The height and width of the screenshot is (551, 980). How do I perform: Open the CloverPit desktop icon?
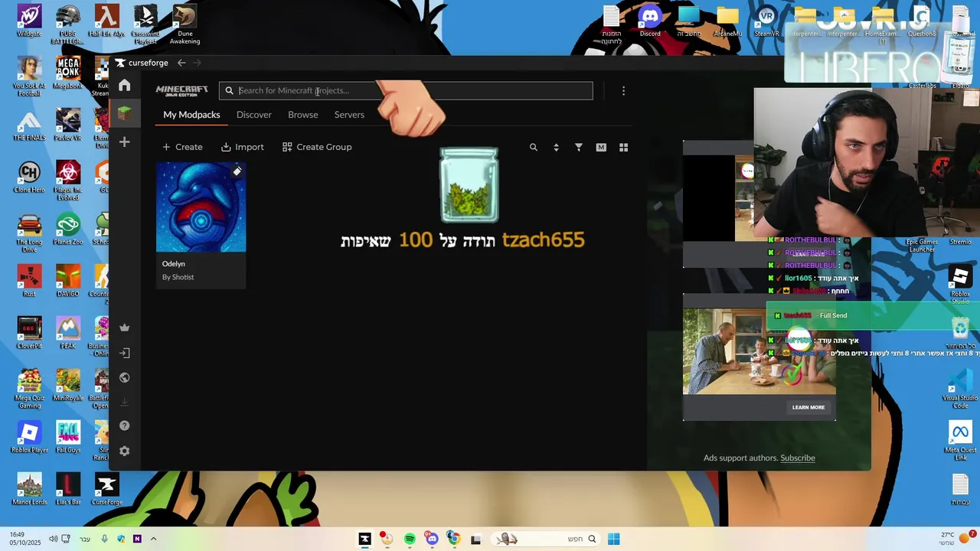pos(29,334)
